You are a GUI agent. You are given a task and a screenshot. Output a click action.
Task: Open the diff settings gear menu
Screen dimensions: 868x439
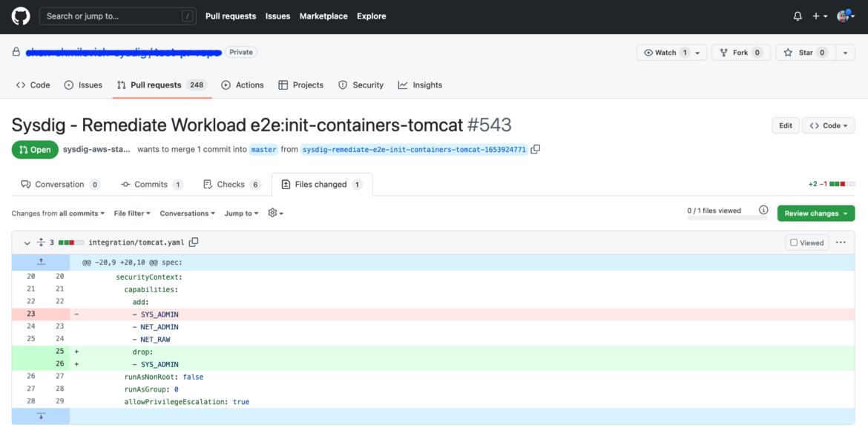(276, 213)
